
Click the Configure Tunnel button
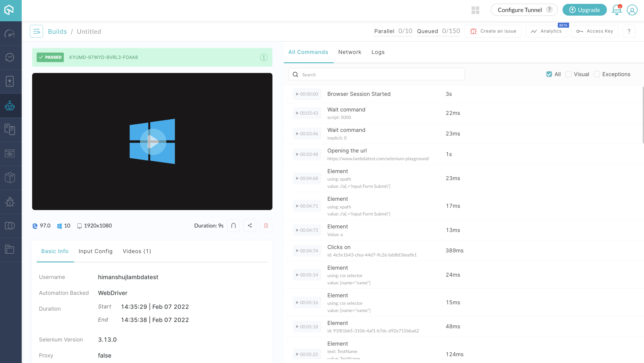[x=524, y=10]
